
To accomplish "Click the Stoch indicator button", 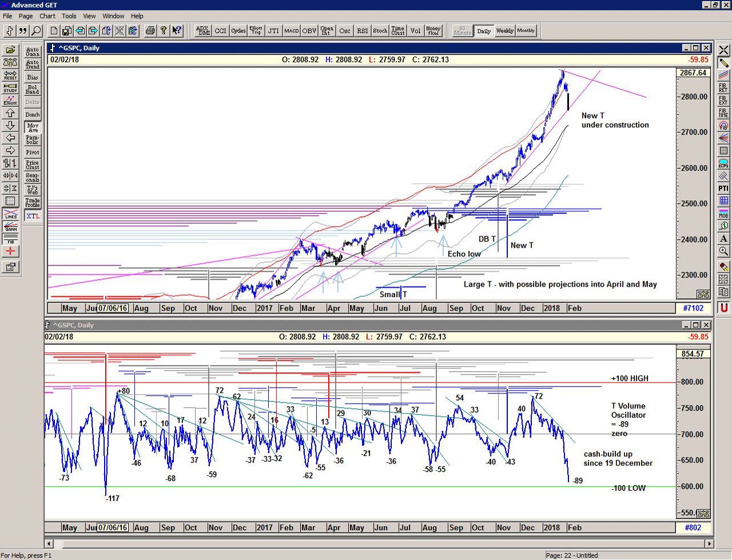I will 380,31.
